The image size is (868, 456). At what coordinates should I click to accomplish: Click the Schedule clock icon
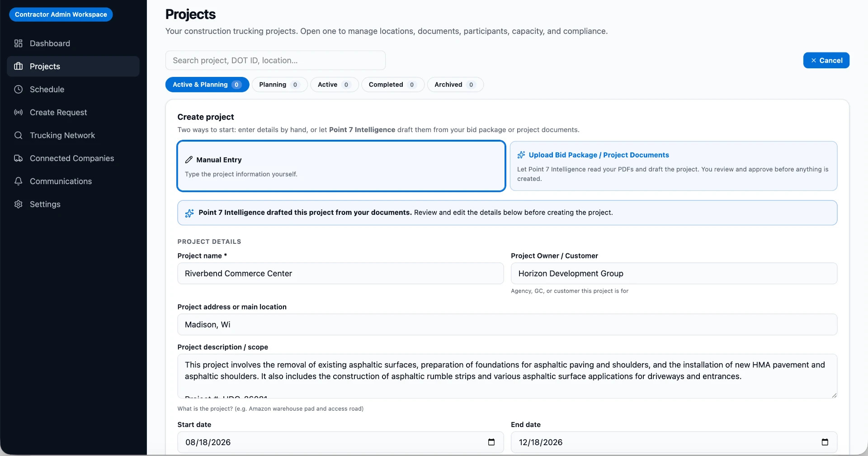18,89
